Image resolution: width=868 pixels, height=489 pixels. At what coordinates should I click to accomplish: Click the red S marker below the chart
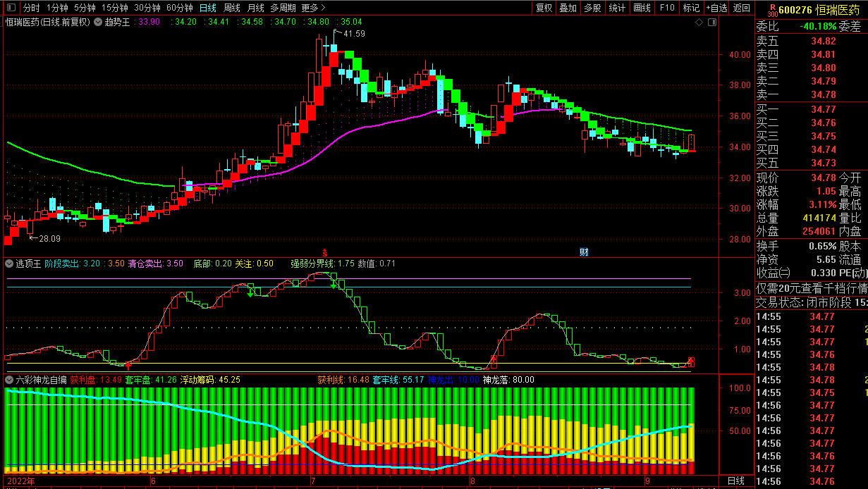pyautogui.click(x=325, y=252)
